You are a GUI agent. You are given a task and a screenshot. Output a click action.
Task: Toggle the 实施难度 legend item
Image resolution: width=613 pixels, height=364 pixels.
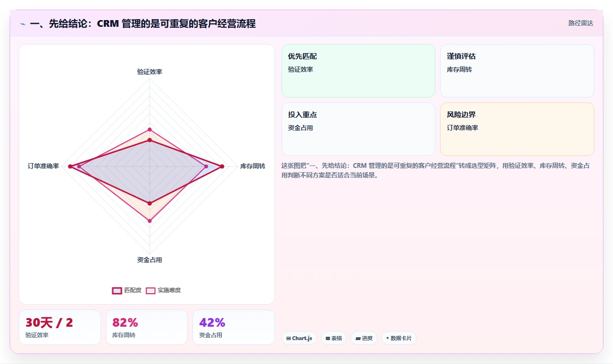163,290
